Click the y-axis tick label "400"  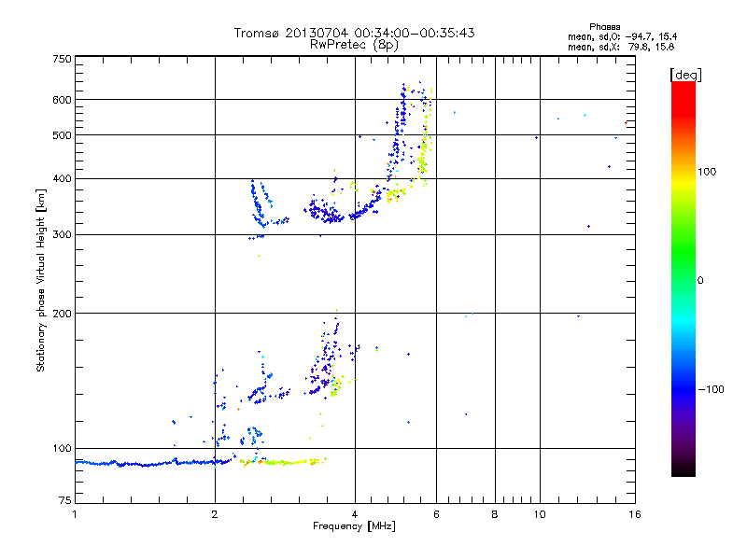pos(62,178)
